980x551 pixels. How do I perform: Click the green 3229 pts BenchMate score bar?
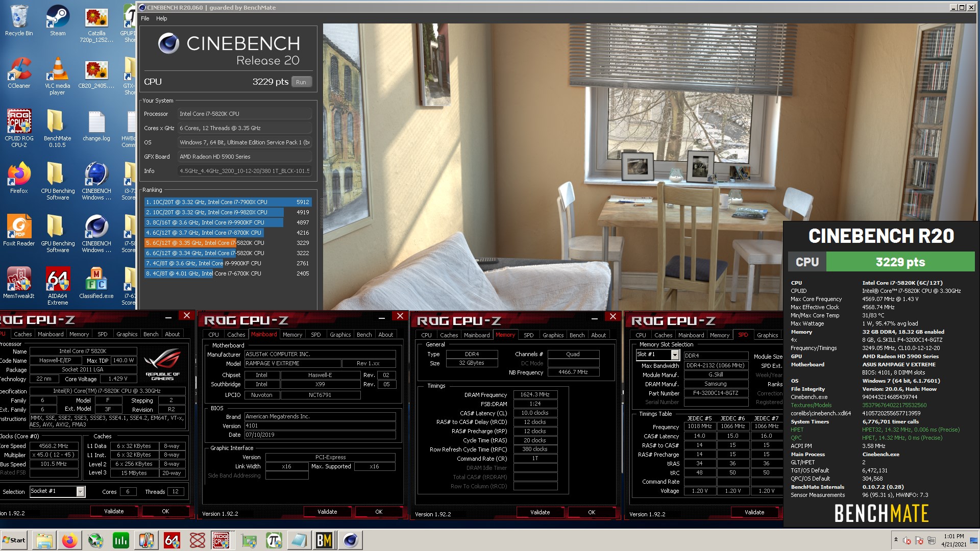point(900,262)
